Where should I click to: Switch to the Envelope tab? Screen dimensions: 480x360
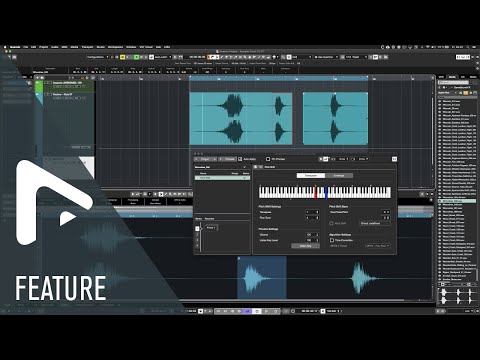pos(339,175)
